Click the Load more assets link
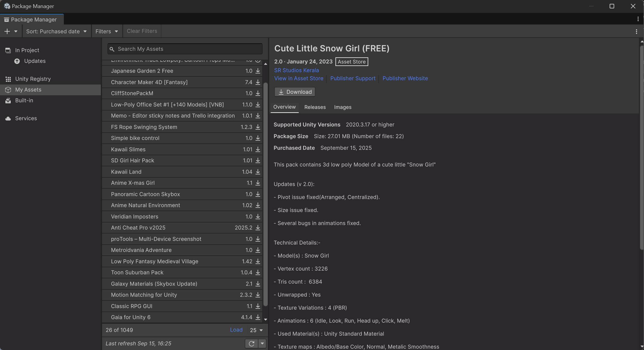Screen dimensions: 644x350 (236, 330)
